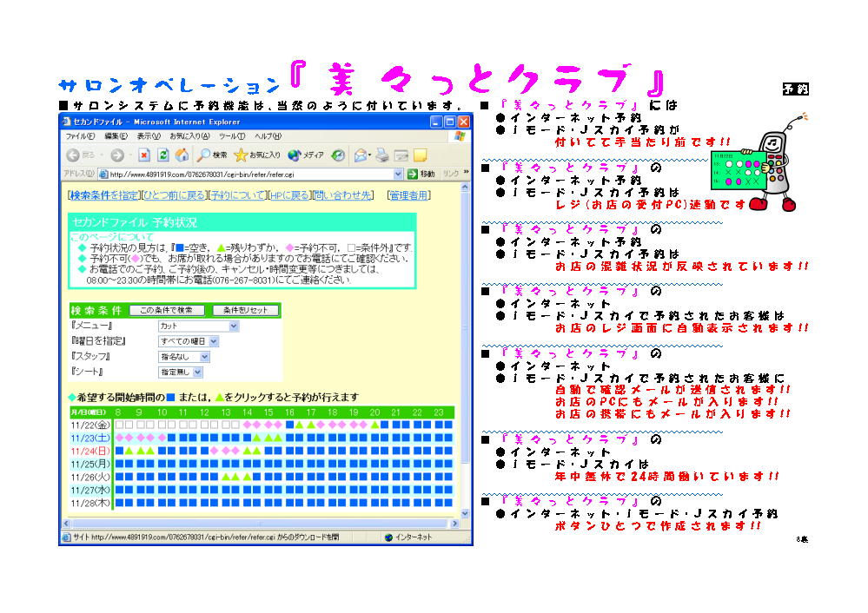The image size is (868, 613).
Task: Select the 14:30 green triangle on 11/23(土)
Action: 257,438
